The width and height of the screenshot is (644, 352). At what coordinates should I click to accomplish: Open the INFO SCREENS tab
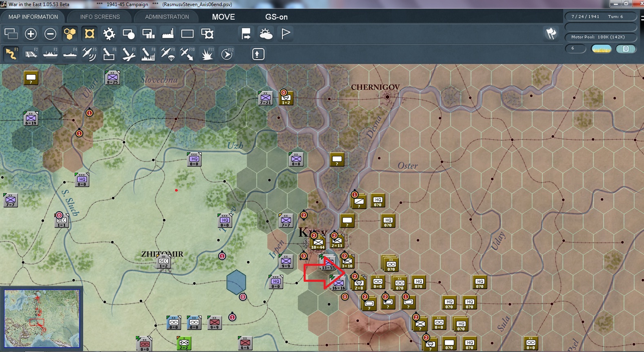coord(100,17)
